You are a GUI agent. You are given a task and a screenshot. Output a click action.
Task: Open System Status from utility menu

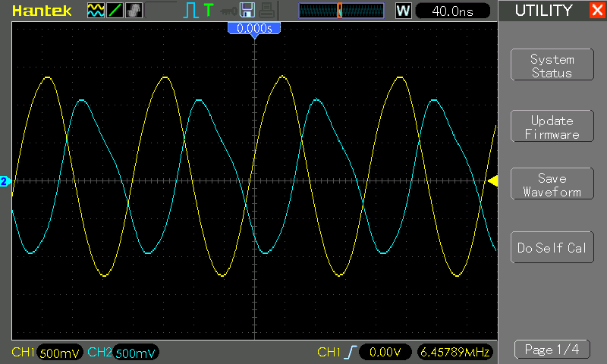(x=552, y=65)
